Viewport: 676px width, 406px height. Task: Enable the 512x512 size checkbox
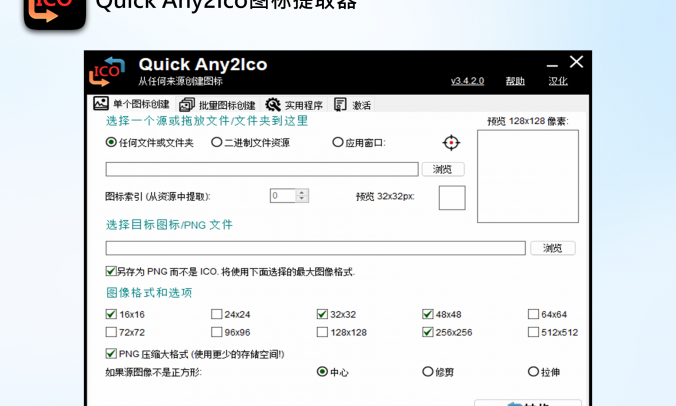coord(533,332)
